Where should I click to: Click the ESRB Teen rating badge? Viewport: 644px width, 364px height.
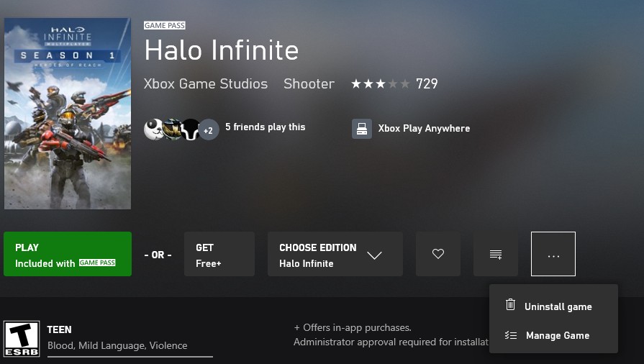pos(22,339)
